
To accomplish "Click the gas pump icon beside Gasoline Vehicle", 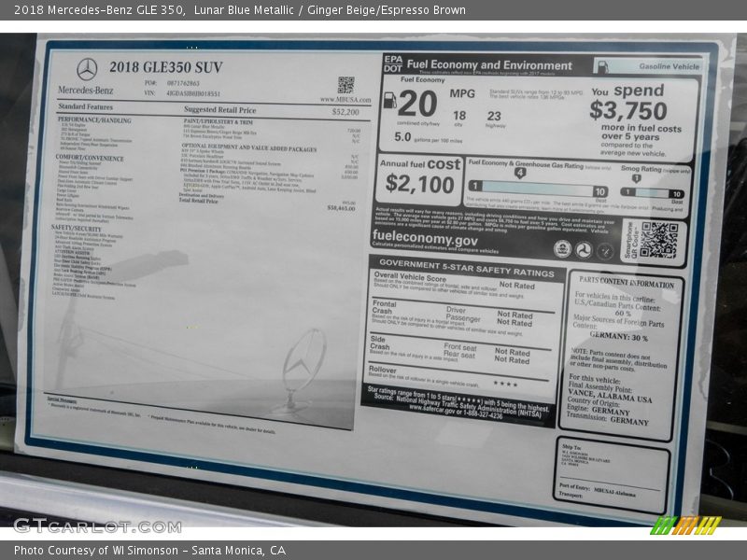I will (x=602, y=66).
